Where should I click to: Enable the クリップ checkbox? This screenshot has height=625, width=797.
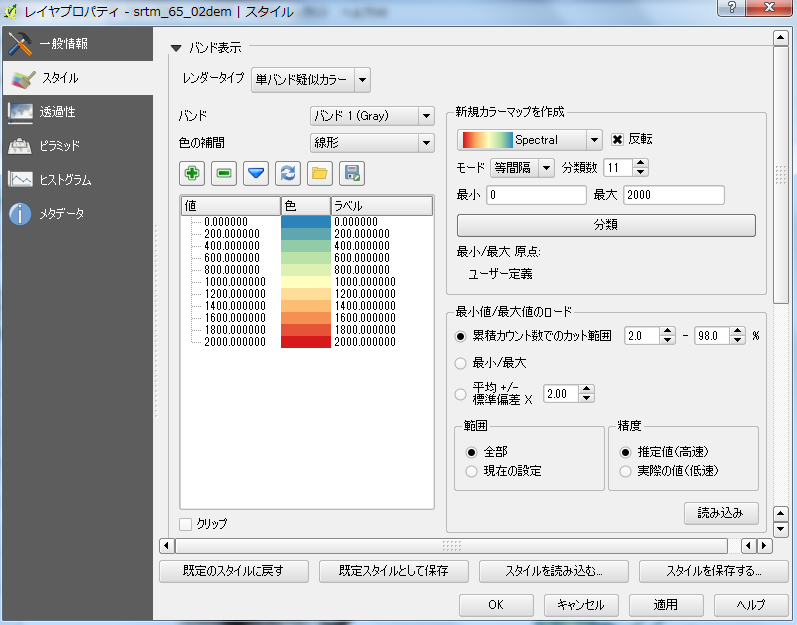click(x=186, y=524)
